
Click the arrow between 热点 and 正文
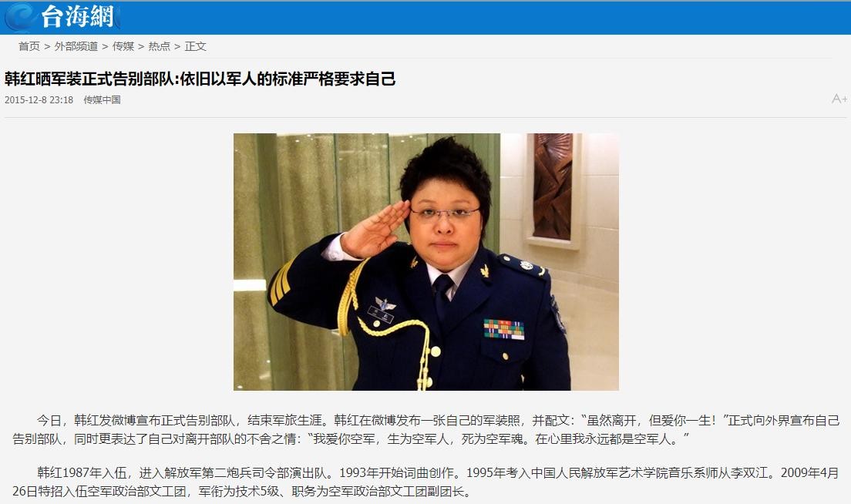click(x=177, y=47)
